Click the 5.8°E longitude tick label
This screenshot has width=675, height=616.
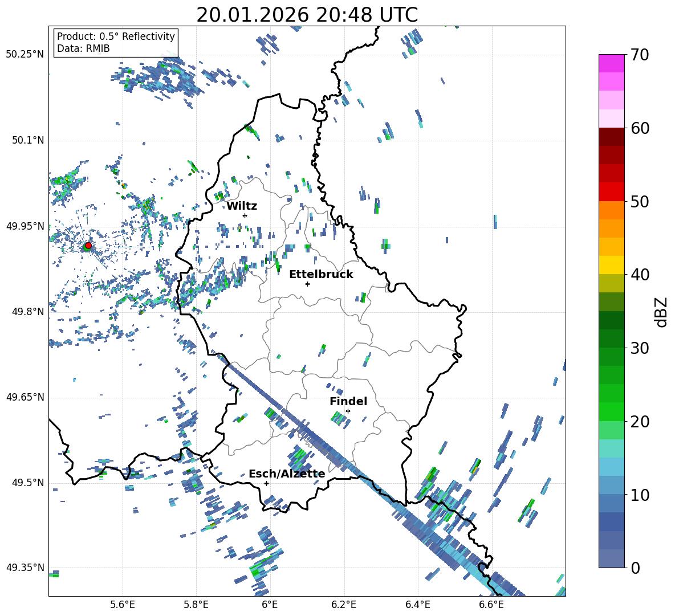(x=196, y=605)
